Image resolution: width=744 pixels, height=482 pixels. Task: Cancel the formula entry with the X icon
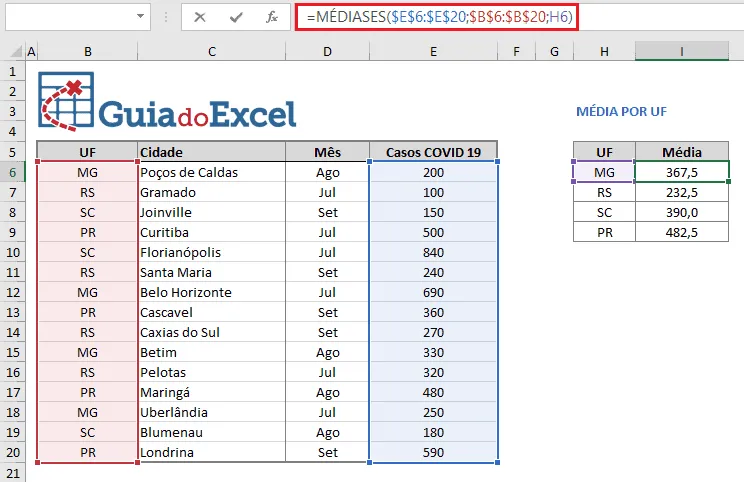coord(200,18)
